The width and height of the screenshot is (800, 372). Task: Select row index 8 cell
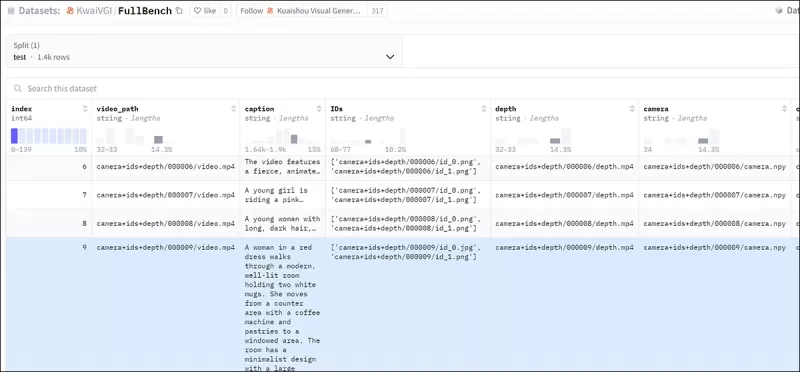(49, 224)
